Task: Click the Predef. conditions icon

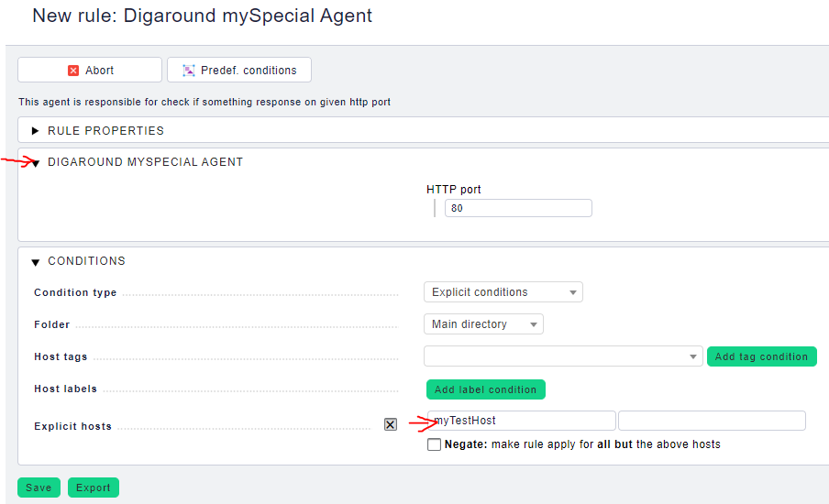Action: point(189,71)
